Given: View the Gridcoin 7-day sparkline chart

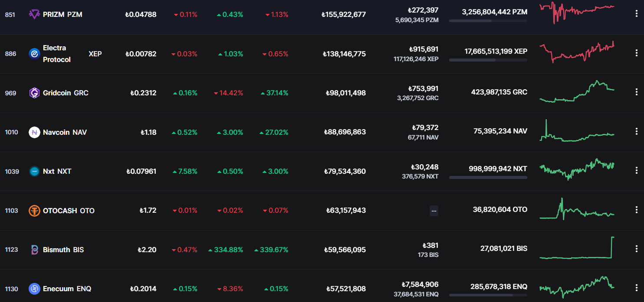Looking at the screenshot, I should point(577,91).
